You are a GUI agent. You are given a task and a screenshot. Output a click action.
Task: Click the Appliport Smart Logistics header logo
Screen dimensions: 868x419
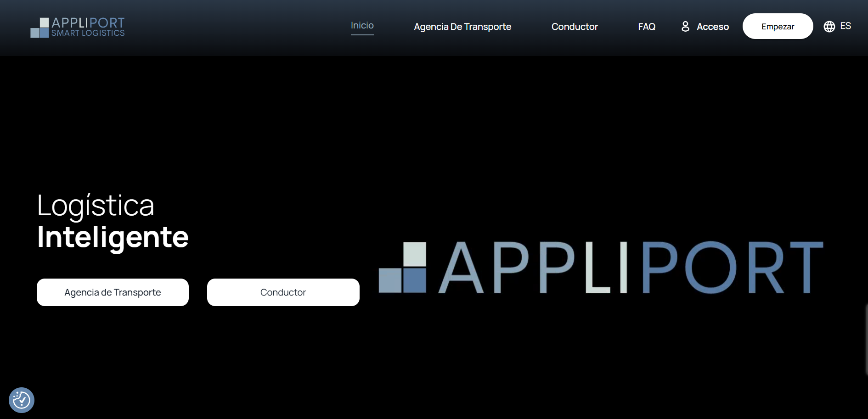[x=78, y=28]
